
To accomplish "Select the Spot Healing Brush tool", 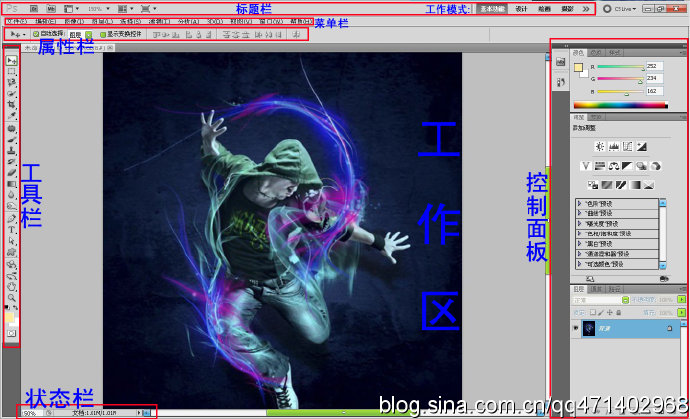I will pyautogui.click(x=11, y=129).
